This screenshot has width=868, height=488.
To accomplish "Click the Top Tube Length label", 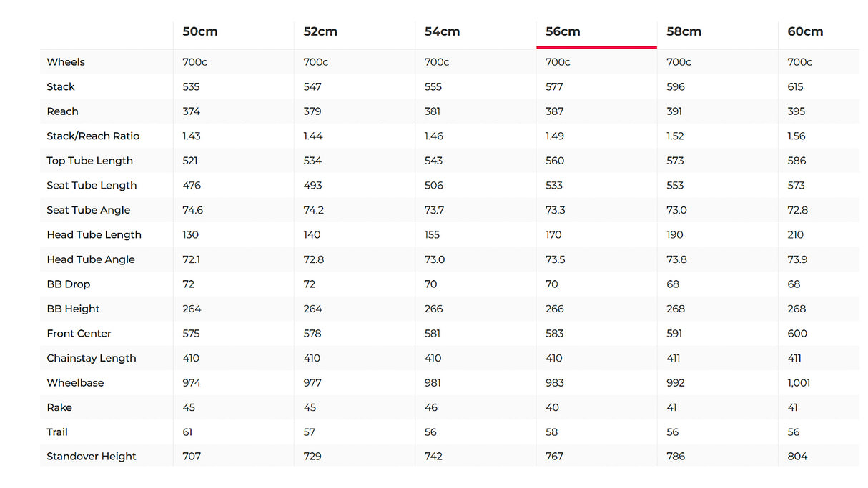I will point(90,161).
